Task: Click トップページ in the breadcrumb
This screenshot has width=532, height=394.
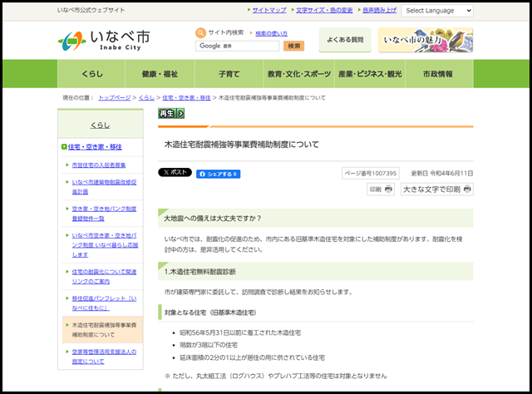Action: (114, 98)
